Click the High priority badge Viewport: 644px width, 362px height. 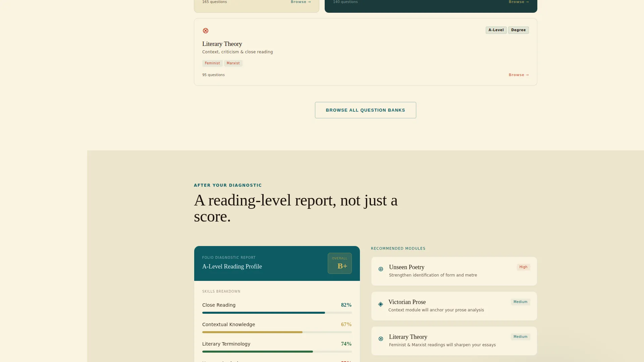click(x=523, y=267)
